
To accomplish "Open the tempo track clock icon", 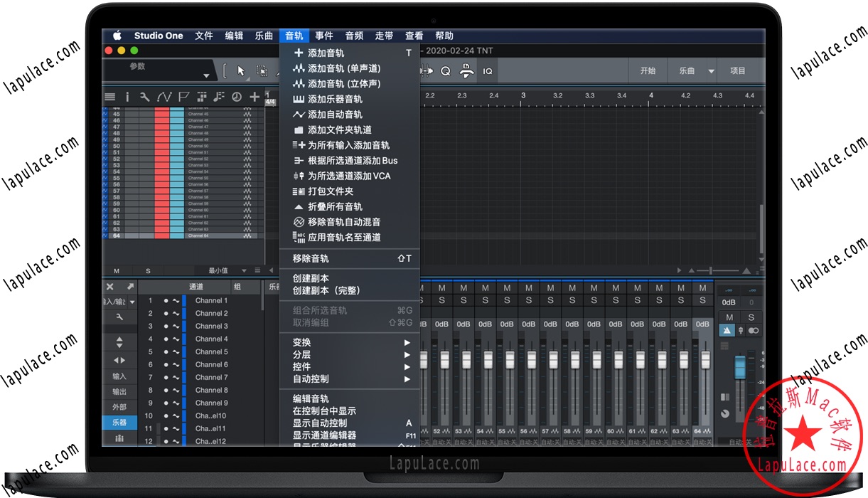I will pyautogui.click(x=236, y=97).
